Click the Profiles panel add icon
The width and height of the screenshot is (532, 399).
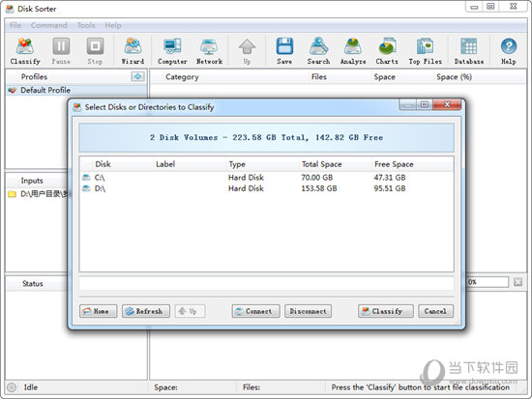click(x=137, y=76)
